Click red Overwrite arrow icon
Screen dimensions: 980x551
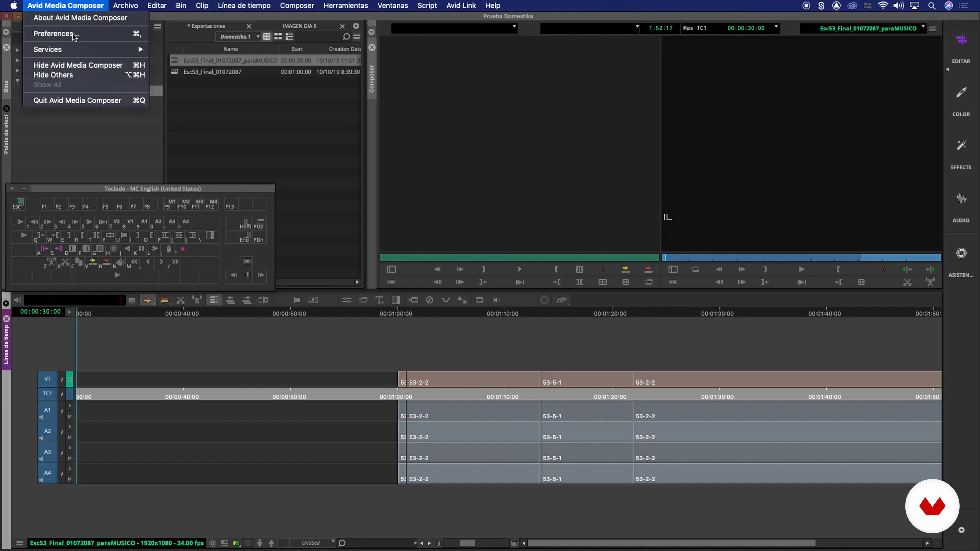coord(649,269)
